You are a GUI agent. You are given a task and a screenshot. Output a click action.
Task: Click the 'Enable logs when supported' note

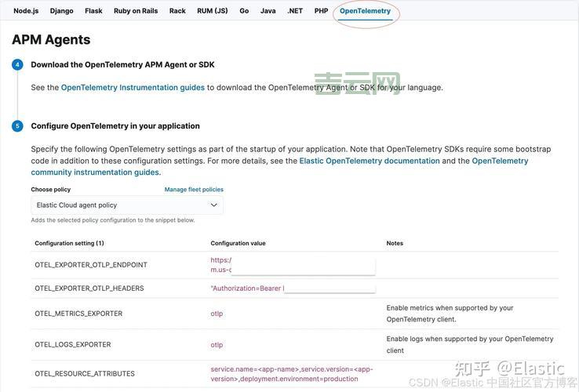pyautogui.click(x=470, y=344)
